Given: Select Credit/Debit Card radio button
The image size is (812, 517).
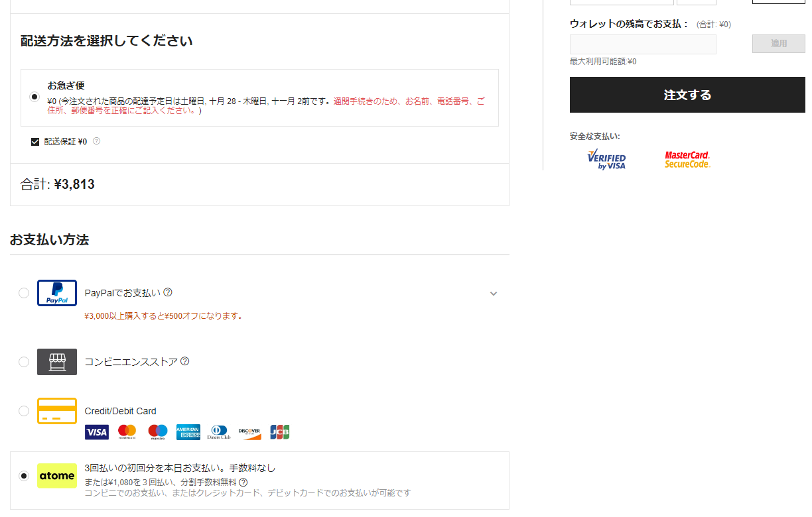Looking at the screenshot, I should point(24,411).
